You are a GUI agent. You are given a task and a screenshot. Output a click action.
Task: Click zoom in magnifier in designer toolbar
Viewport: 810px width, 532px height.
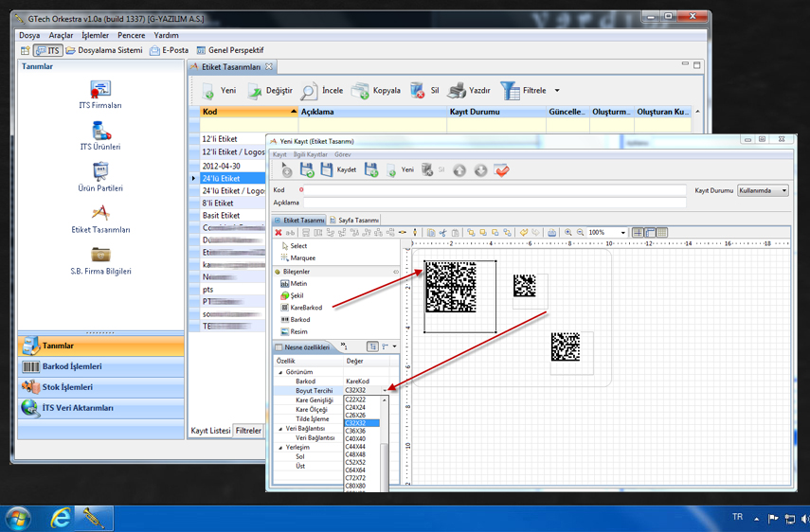pos(567,233)
